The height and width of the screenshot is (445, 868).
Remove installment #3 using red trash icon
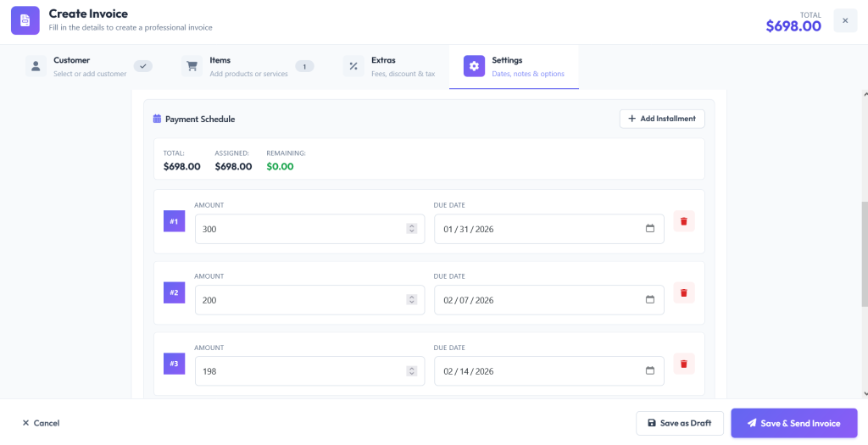point(684,364)
